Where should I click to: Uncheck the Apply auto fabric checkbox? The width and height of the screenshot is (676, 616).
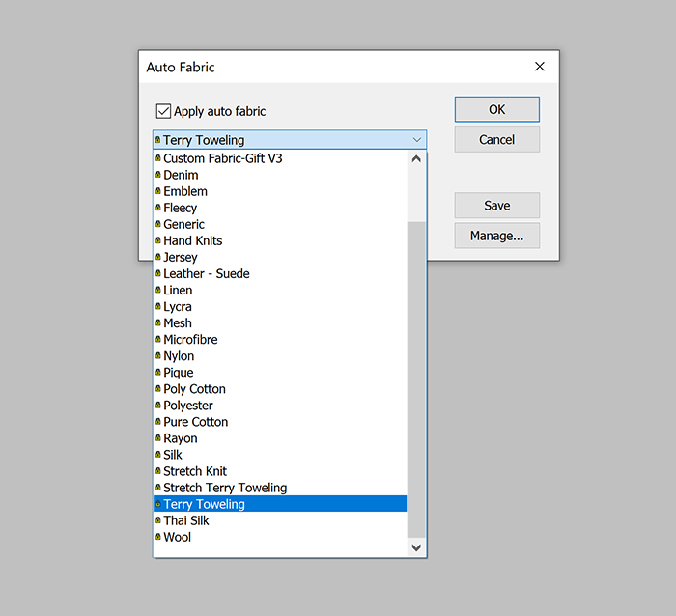[x=163, y=111]
